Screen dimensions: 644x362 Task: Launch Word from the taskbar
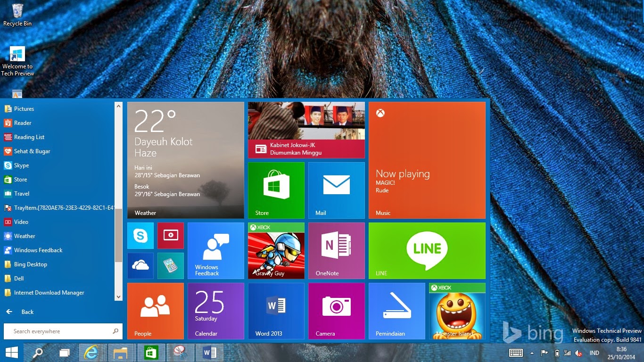coord(209,352)
